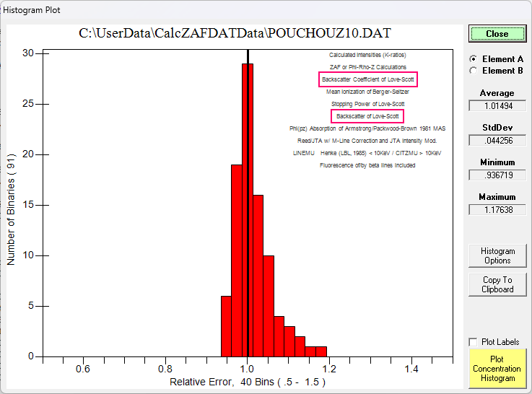Click the 'Mean Ionization of Berger-Seltzer' legend text
This screenshot has width=532, height=394.
(367, 92)
